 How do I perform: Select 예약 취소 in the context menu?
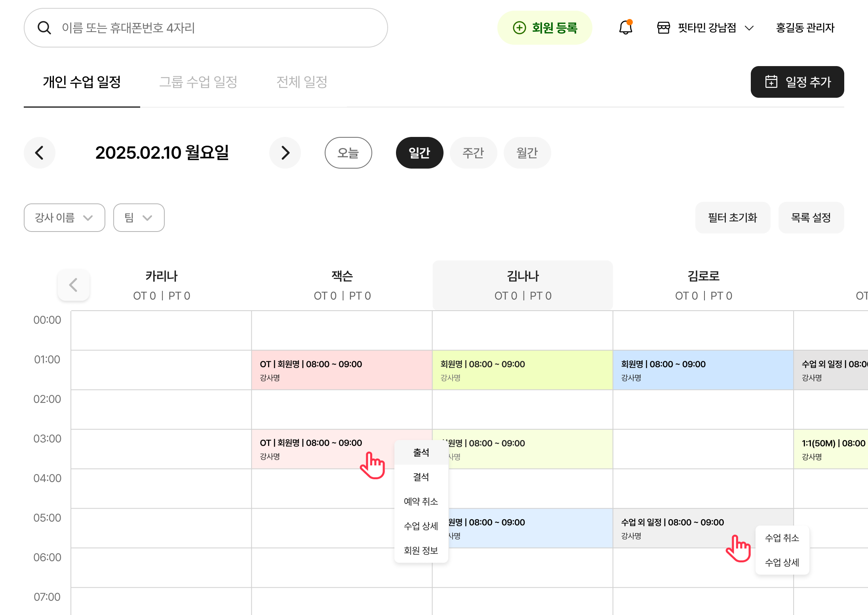[x=421, y=501]
